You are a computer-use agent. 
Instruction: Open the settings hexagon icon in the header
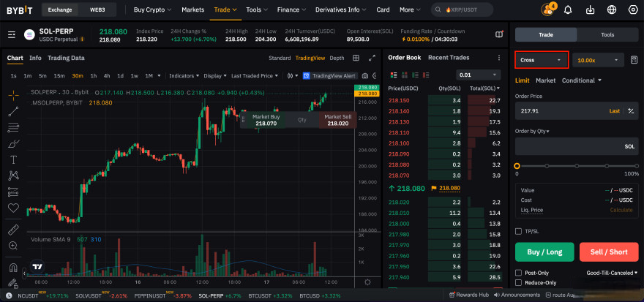click(633, 10)
